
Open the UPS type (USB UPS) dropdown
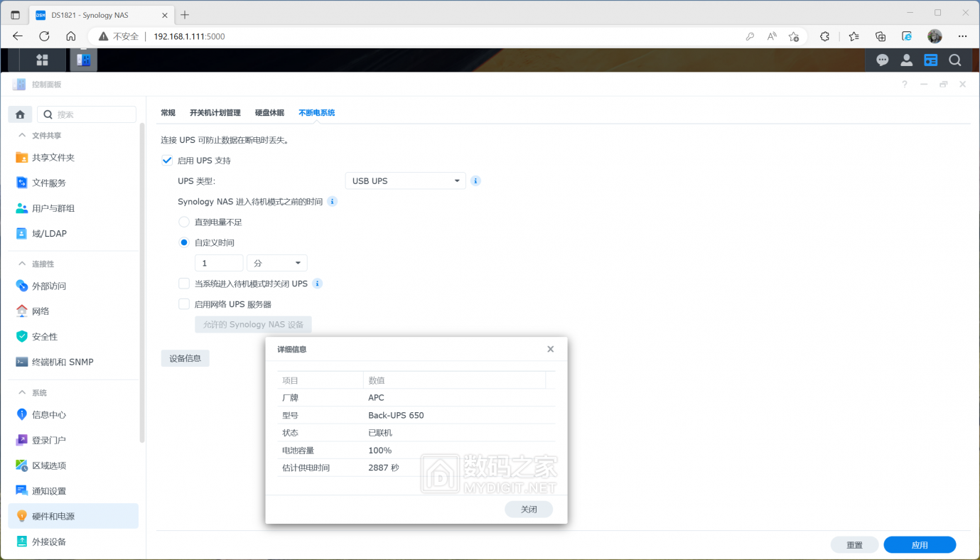click(x=405, y=181)
